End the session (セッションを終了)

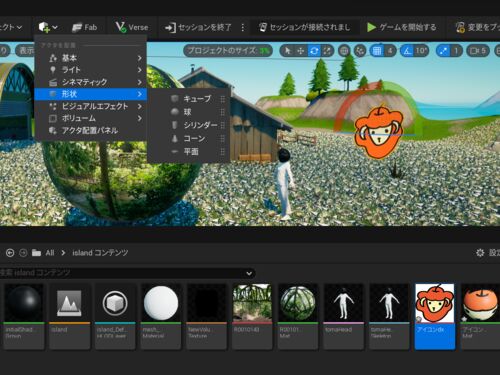[198, 27]
